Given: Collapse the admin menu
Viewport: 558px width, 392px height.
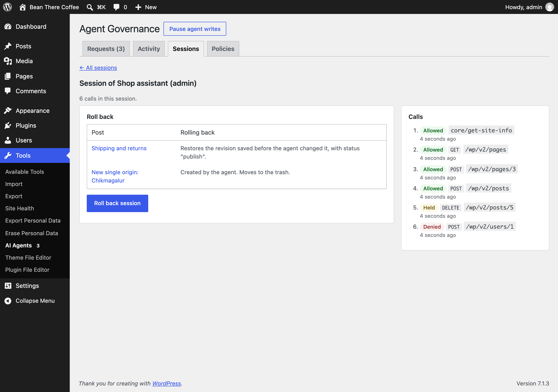Looking at the screenshot, I should coord(30,301).
